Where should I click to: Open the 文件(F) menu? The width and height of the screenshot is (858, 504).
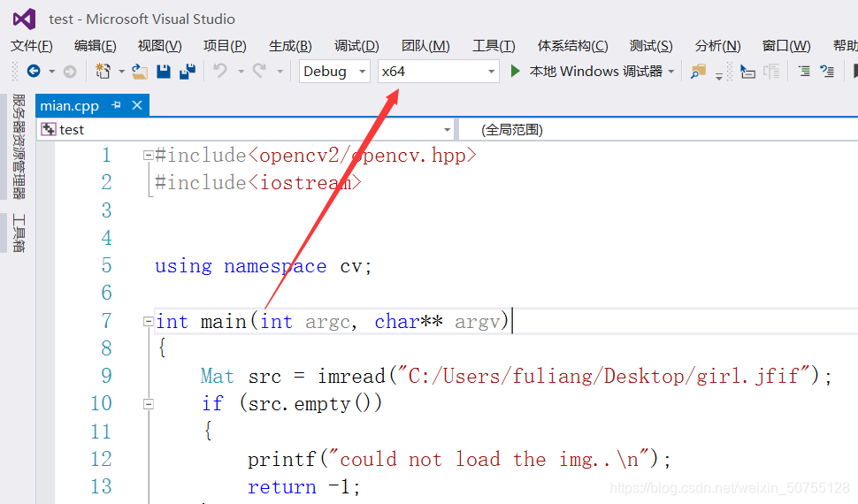coord(32,45)
